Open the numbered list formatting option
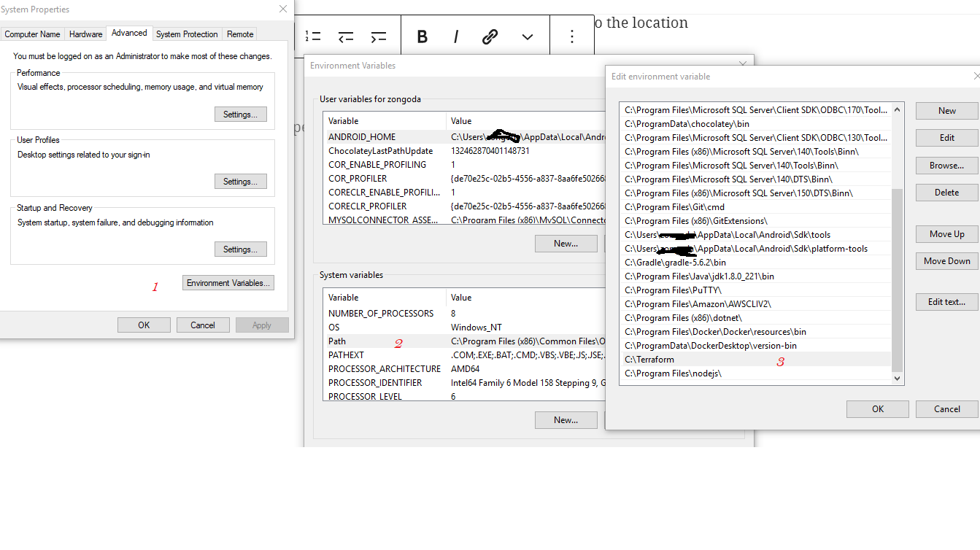This screenshot has width=980, height=550. click(x=313, y=36)
